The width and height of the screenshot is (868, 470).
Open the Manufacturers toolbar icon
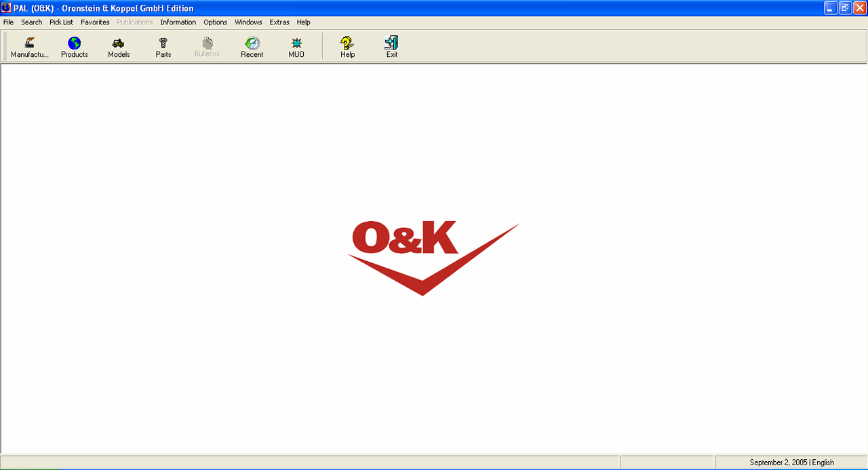(x=30, y=47)
